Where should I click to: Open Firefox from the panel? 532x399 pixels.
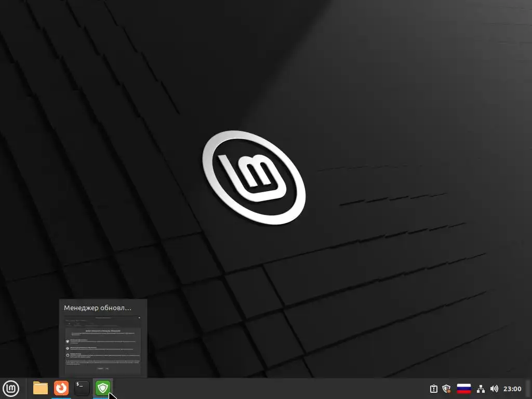[x=61, y=388]
